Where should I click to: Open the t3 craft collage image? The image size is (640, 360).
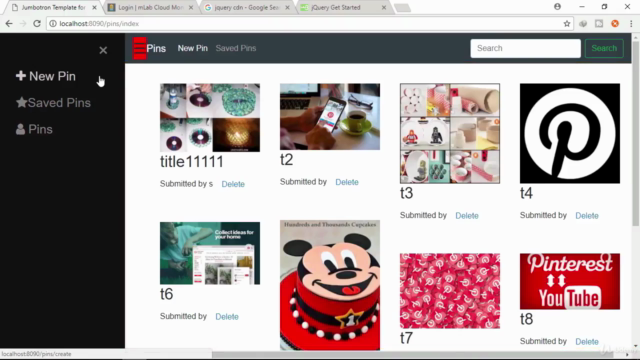tap(450, 133)
